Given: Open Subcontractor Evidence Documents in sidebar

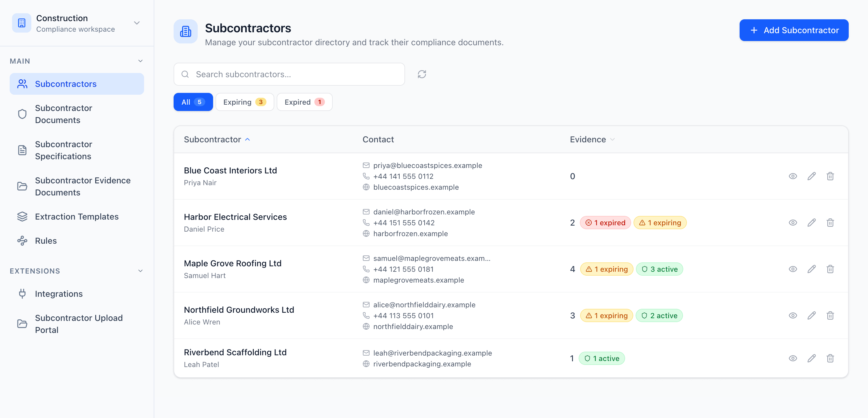Looking at the screenshot, I should (x=77, y=186).
